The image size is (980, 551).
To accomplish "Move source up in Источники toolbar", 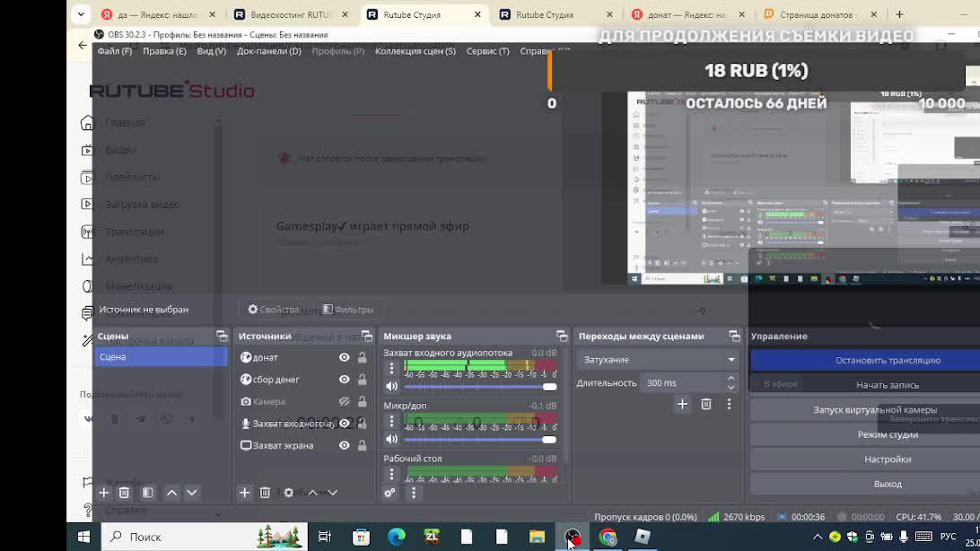I will pos(312,493).
